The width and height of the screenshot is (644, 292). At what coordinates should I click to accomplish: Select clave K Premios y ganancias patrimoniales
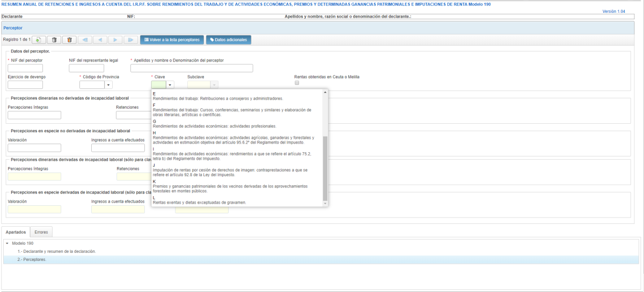[237, 186]
